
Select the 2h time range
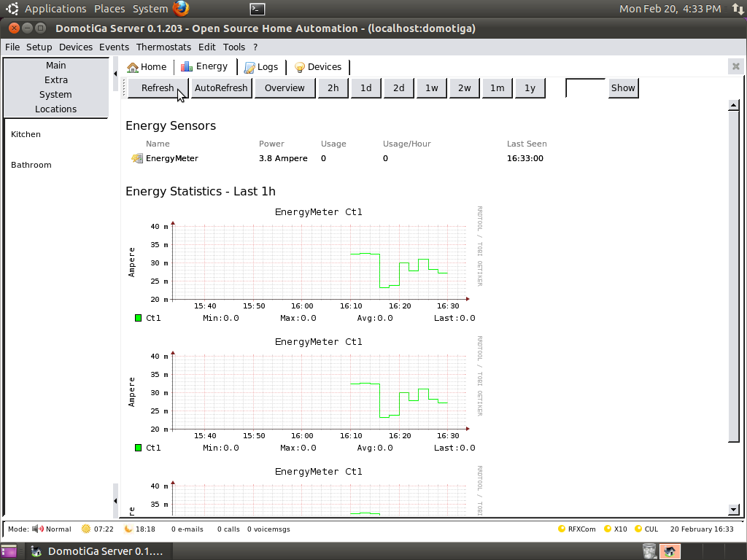(x=333, y=88)
